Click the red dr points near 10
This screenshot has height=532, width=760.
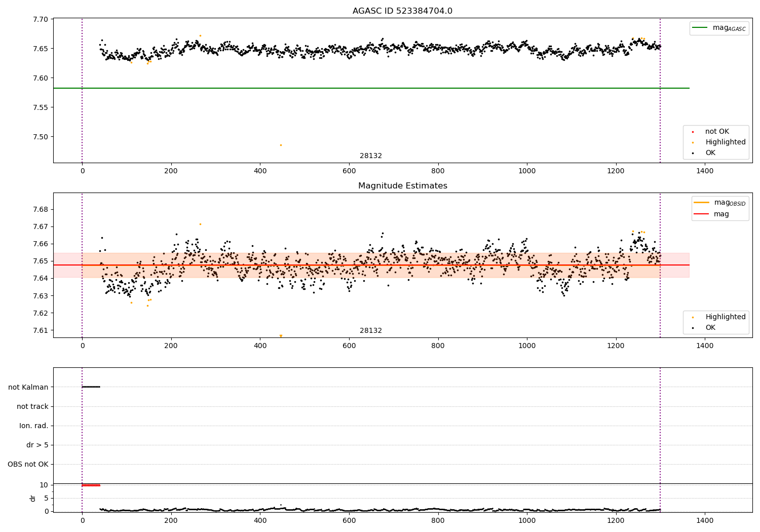[x=91, y=485]
